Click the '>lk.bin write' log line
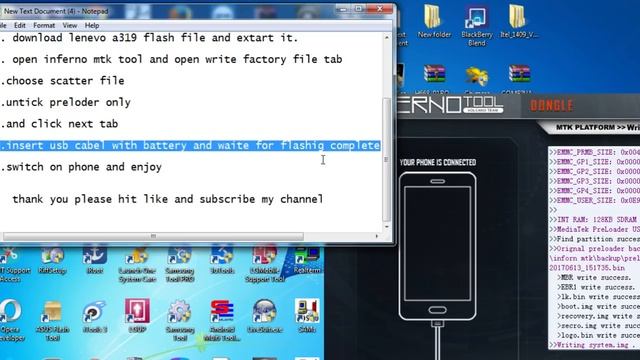 (x=598, y=297)
